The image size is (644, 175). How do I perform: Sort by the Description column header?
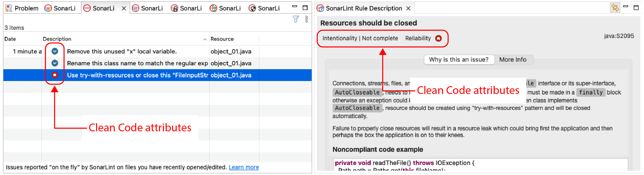click(x=57, y=39)
